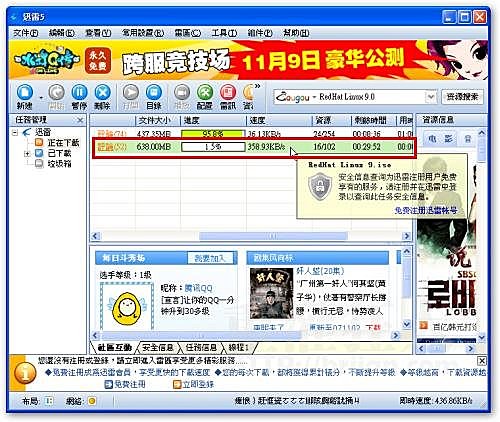Click the 網絡 status icon in the status bar
The width and height of the screenshot is (500, 422).
tap(92, 401)
